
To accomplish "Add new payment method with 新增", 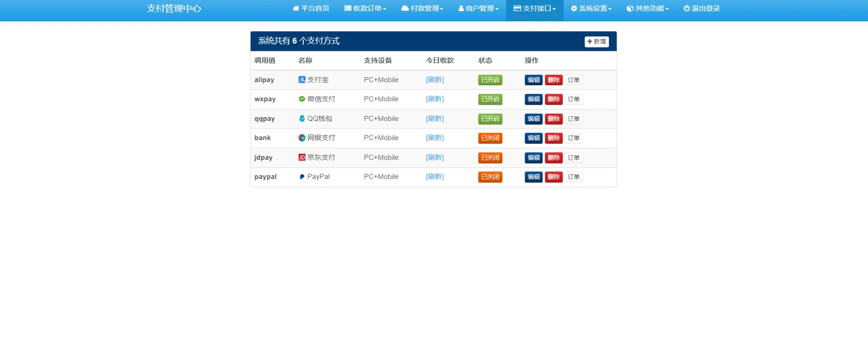I will [596, 42].
